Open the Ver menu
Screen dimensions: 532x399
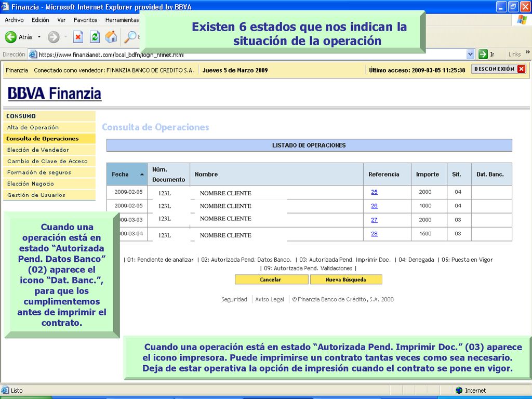61,20
